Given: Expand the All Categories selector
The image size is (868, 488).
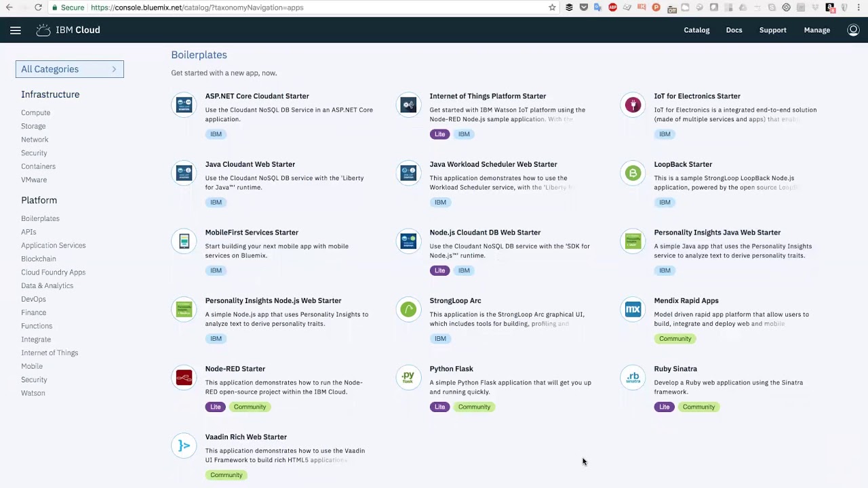Looking at the screenshot, I should [70, 69].
